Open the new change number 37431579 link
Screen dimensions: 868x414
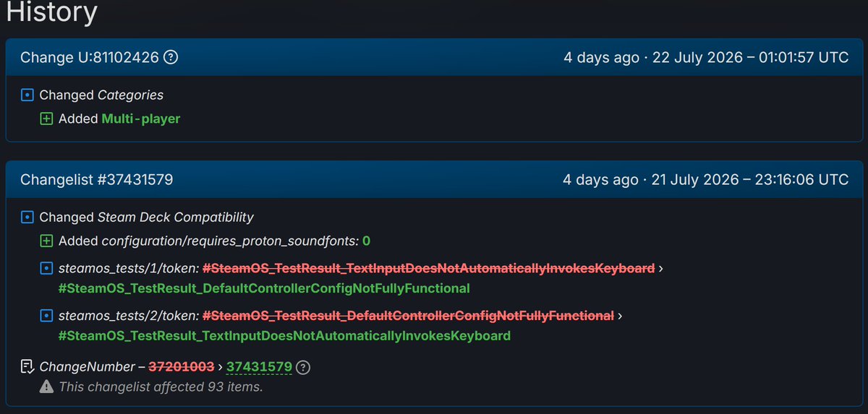259,367
